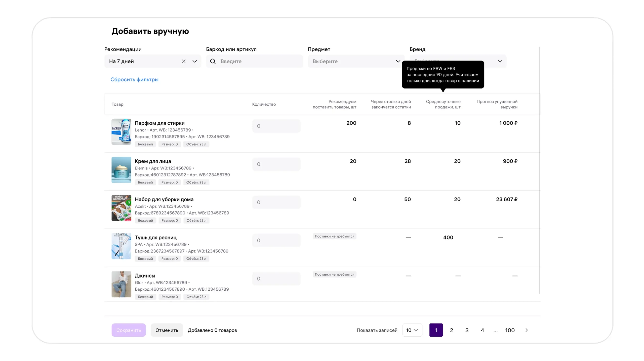Go to page 3
The width and height of the screenshot is (644, 361).
point(467,330)
